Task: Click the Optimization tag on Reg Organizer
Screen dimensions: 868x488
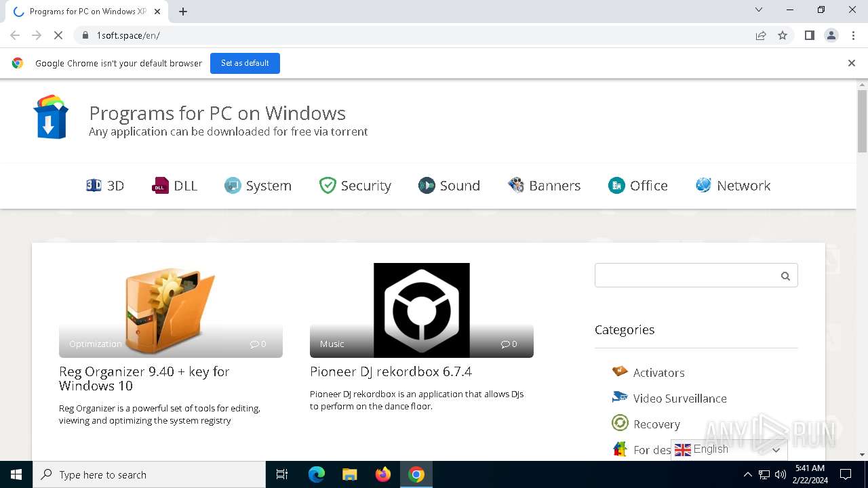Action: (96, 344)
